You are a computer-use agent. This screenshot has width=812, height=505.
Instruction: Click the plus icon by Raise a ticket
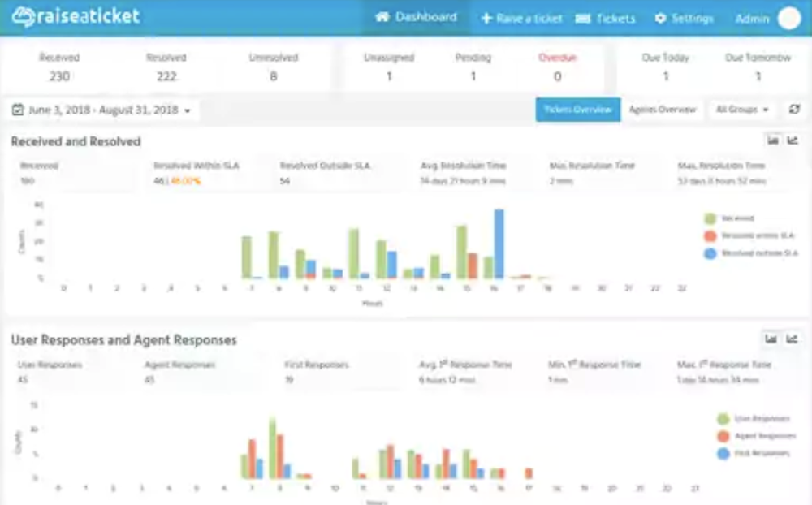[486, 19]
